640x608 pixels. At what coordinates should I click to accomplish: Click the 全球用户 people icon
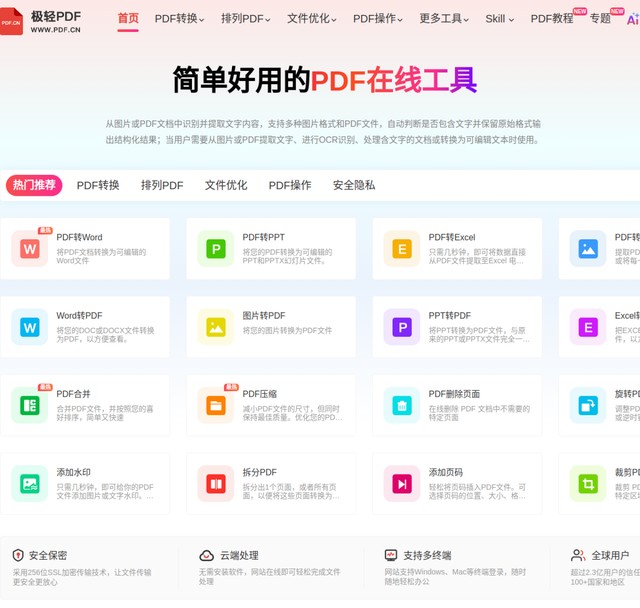(578, 555)
